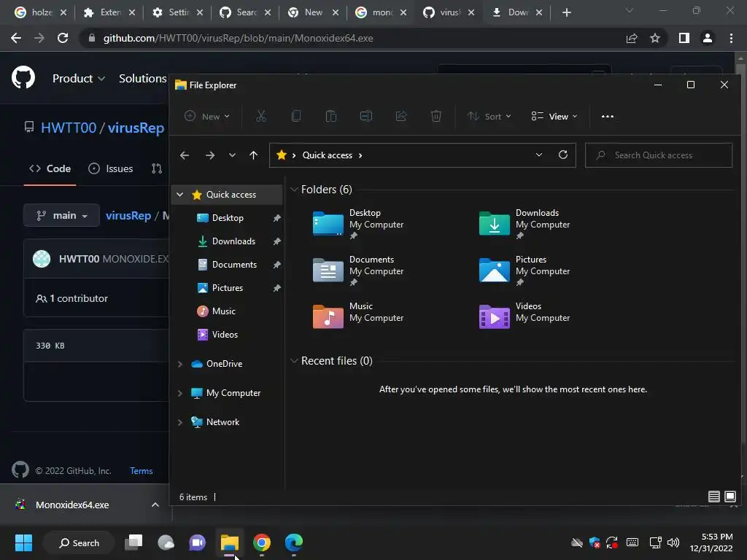The width and height of the screenshot is (747, 560).
Task: Unpin Pictures via its sidebar pin icon
Action: [276, 288]
